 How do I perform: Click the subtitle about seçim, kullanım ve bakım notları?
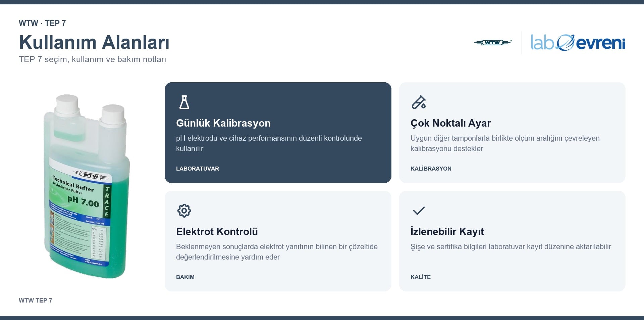(92, 59)
